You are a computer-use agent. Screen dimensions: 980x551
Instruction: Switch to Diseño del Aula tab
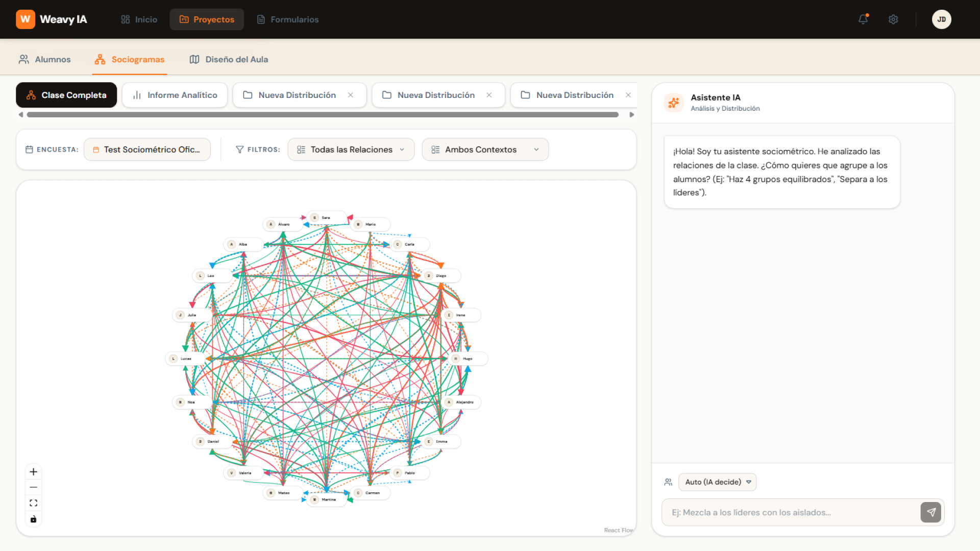[x=229, y=59]
